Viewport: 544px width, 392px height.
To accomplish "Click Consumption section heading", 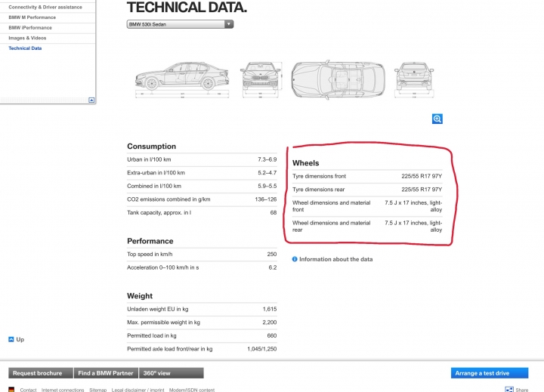I will pyautogui.click(x=151, y=147).
